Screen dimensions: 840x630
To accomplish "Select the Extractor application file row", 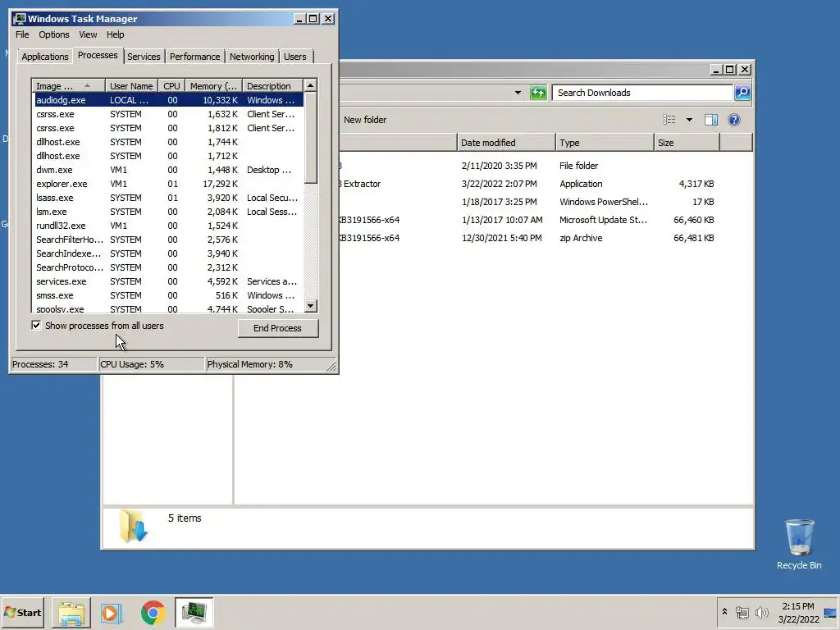I will [531, 184].
